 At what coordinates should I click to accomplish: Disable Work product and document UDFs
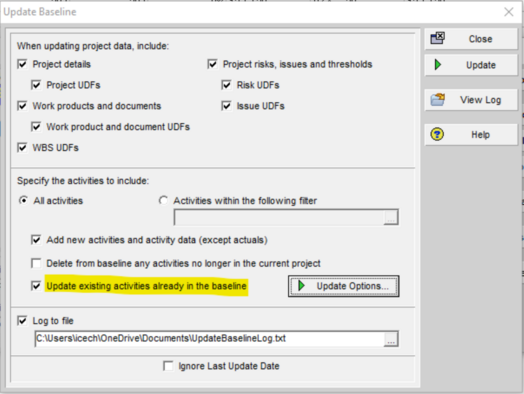pyautogui.click(x=36, y=127)
